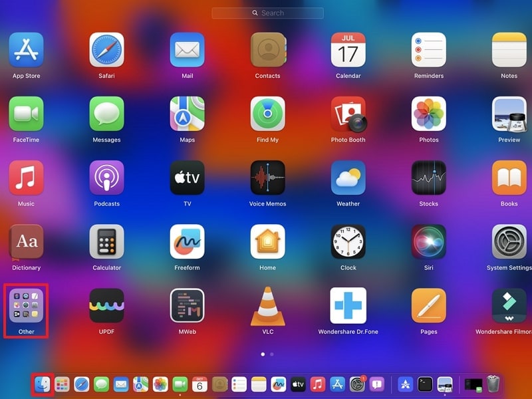
Task: Open Wondershare Filmora
Action: [x=509, y=306]
